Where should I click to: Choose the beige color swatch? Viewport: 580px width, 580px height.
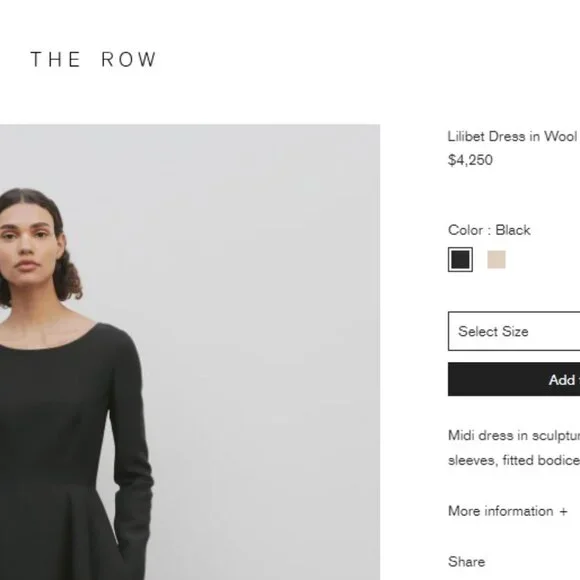(496, 260)
